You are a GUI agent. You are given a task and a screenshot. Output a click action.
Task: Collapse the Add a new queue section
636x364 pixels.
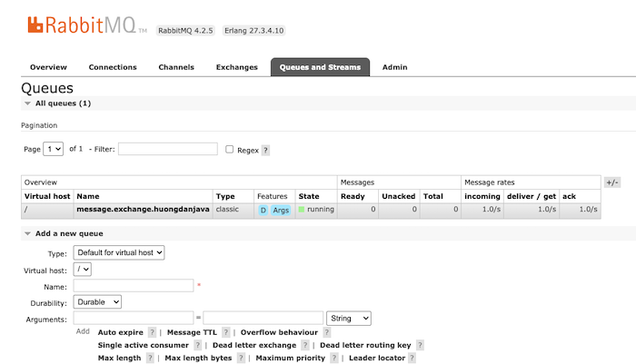[x=68, y=233]
